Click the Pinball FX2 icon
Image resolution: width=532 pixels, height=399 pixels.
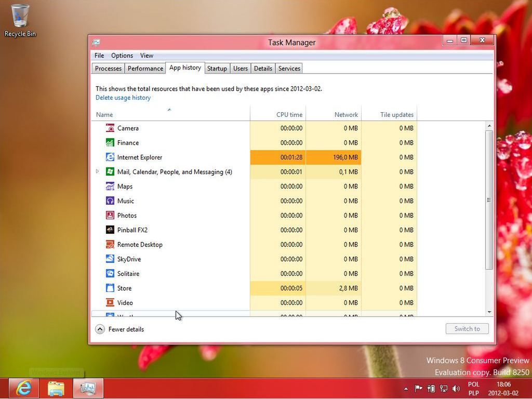point(110,230)
